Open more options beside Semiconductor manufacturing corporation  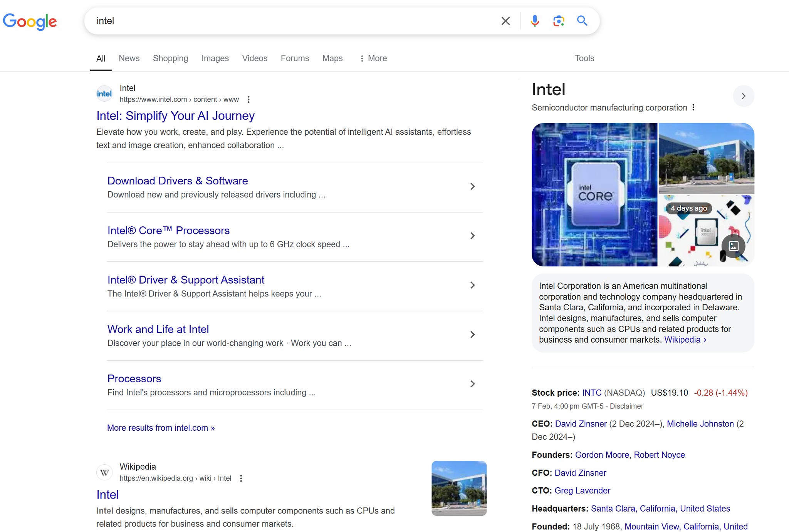pyautogui.click(x=693, y=107)
